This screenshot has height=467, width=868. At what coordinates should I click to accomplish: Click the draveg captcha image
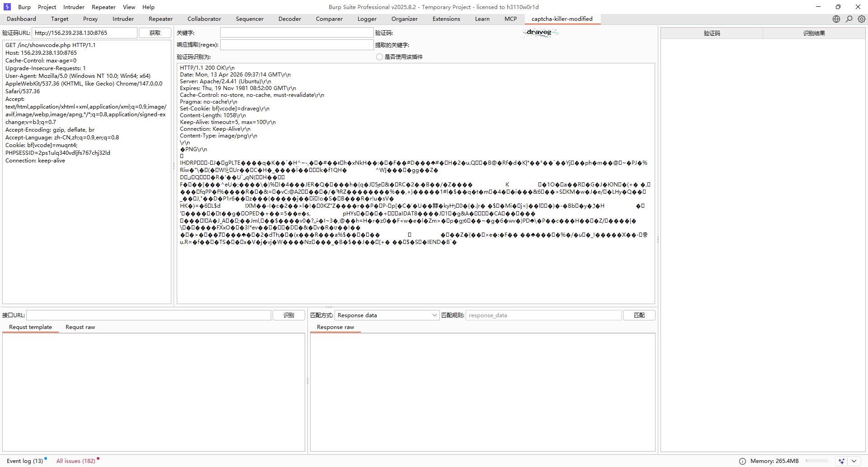click(540, 33)
